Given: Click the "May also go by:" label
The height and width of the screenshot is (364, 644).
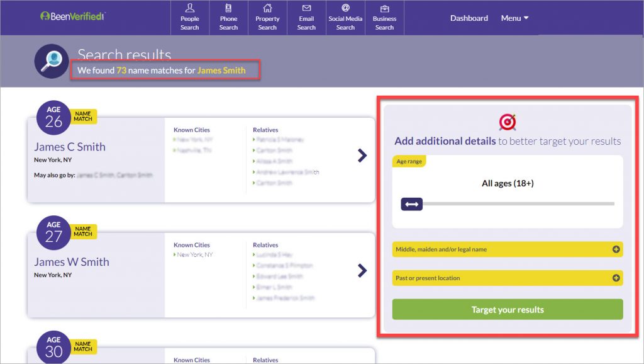Looking at the screenshot, I should [x=55, y=175].
